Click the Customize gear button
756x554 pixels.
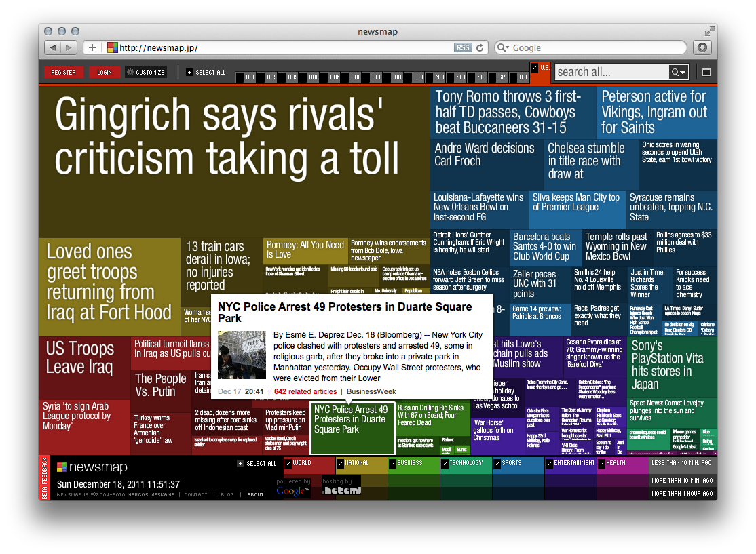pyautogui.click(x=145, y=72)
